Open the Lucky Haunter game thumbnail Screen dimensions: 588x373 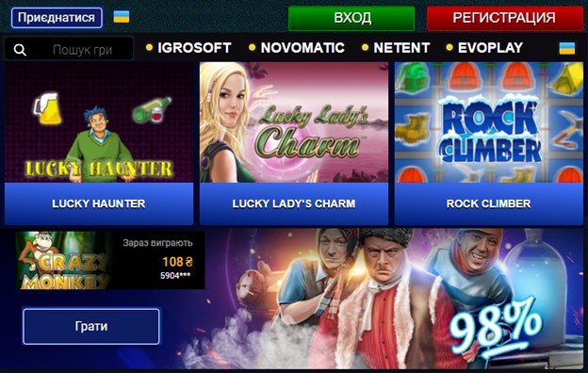99,122
